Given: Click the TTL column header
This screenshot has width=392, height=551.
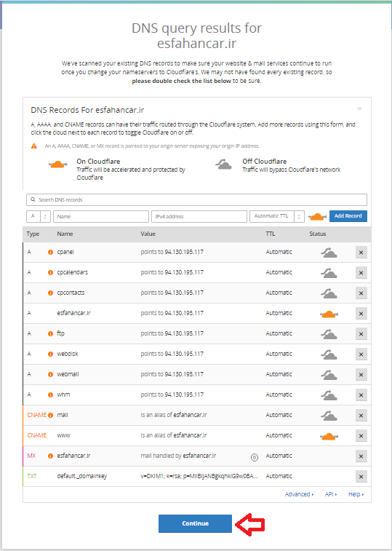Looking at the screenshot, I should coord(271,234).
